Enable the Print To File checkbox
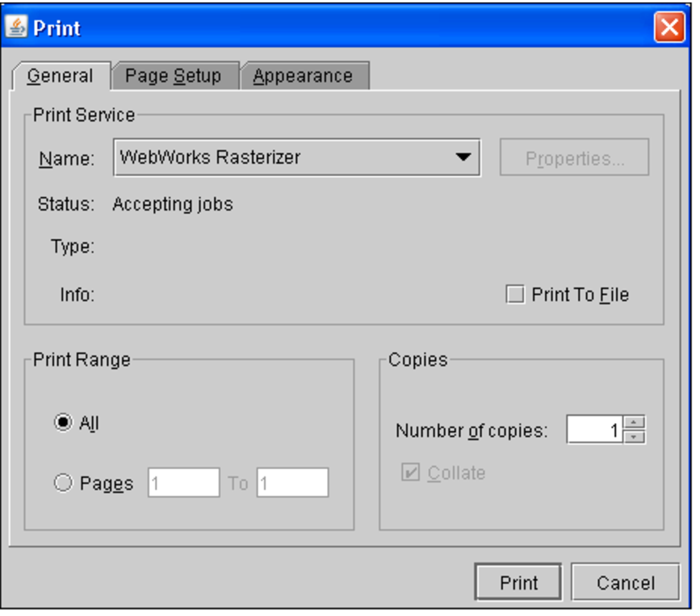Screen dimensions: 700x616 (x=514, y=295)
